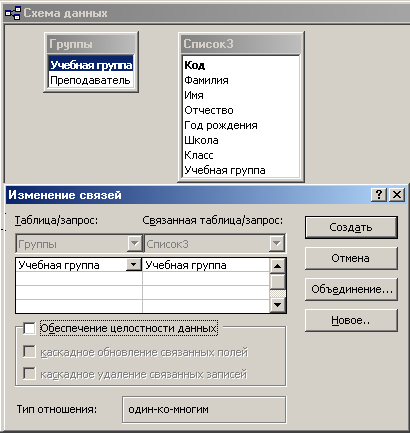The height and width of the screenshot is (433, 410).
Task: Toggle каскадное удаление связанных записей checkbox
Action: [x=29, y=374]
